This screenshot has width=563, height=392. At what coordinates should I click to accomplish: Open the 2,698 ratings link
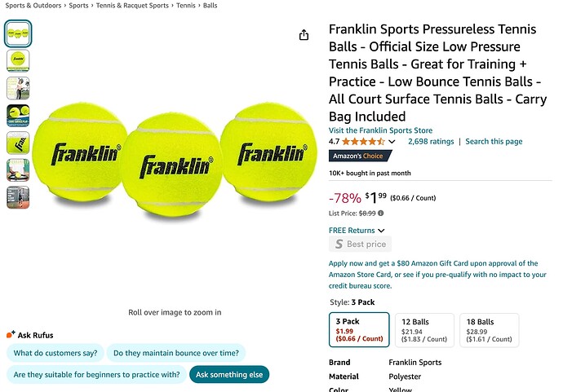coord(431,142)
